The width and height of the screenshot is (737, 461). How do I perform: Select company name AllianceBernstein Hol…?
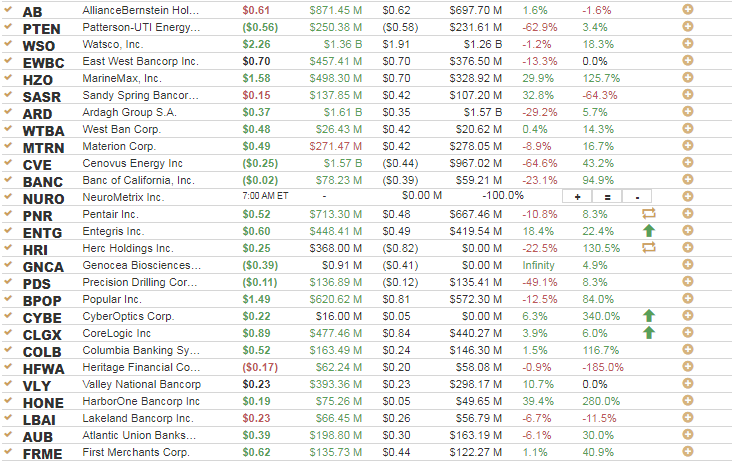[141, 10]
